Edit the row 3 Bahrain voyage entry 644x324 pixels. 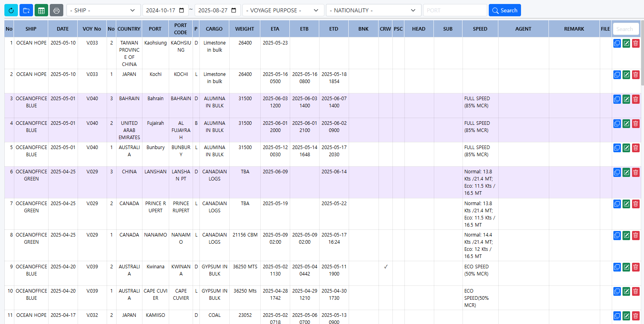pos(626,99)
